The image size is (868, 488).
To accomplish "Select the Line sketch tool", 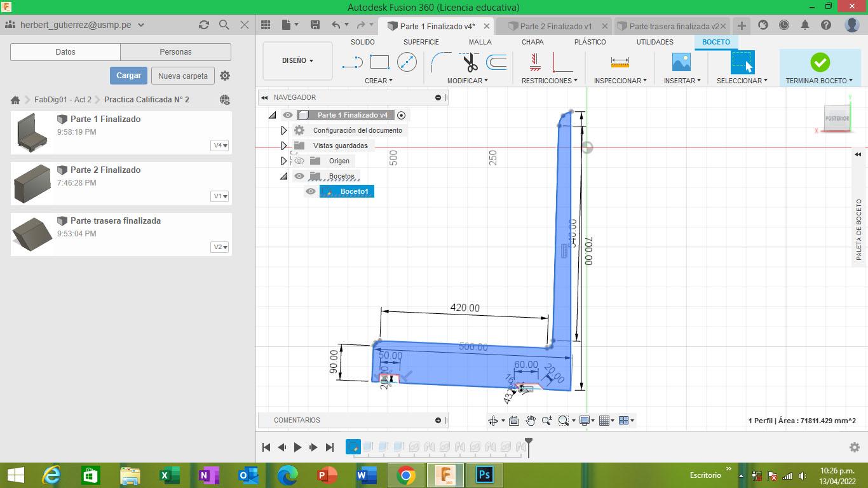I will point(352,62).
